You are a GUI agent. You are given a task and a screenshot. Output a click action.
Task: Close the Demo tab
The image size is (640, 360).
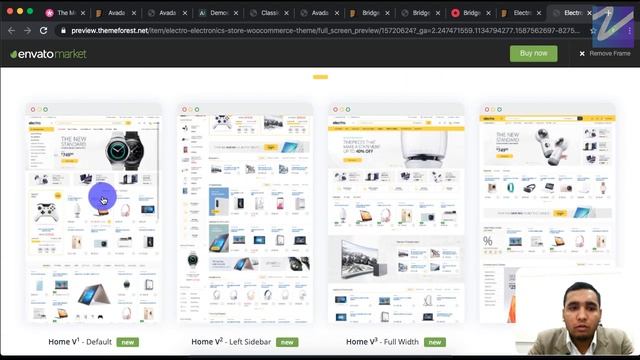click(236, 13)
